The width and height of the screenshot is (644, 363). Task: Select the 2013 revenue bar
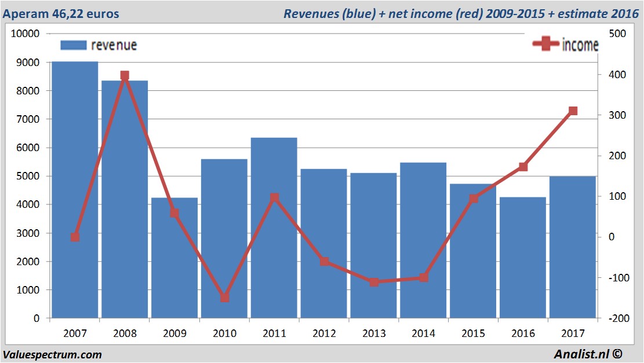[x=373, y=245]
